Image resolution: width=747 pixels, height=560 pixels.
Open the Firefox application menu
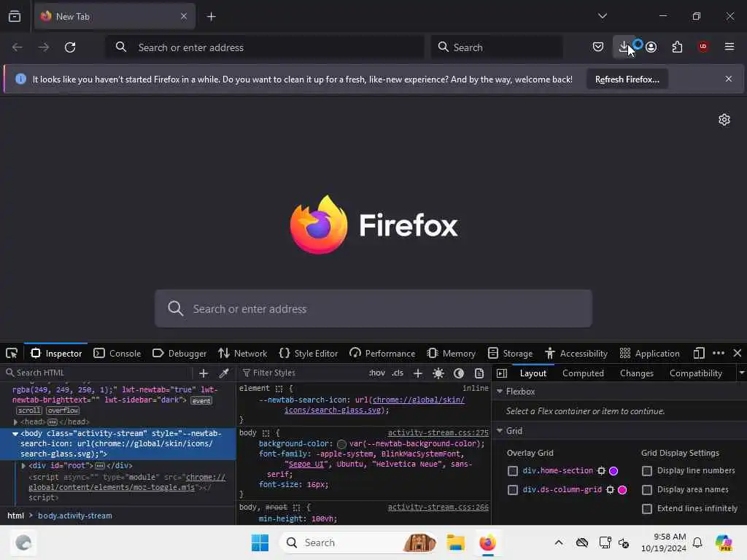[x=729, y=47]
